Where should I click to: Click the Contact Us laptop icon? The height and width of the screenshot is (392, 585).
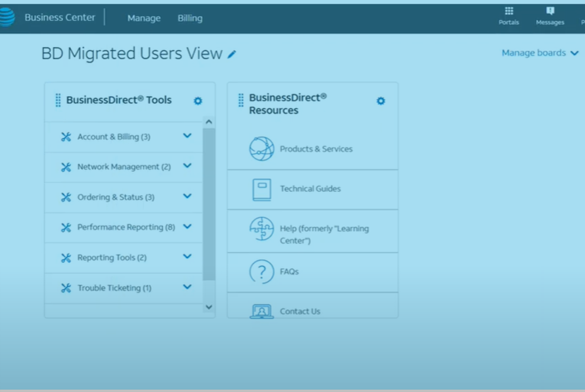(262, 311)
